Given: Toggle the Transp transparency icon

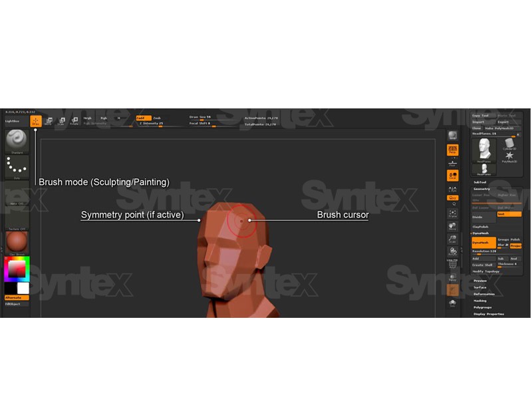Looking at the screenshot, I should [453, 277].
